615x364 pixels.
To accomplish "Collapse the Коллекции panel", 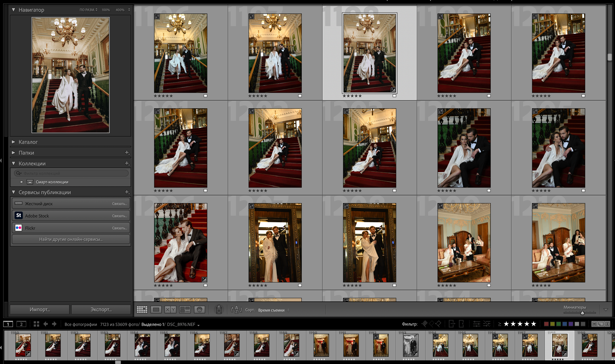I will coord(13,163).
